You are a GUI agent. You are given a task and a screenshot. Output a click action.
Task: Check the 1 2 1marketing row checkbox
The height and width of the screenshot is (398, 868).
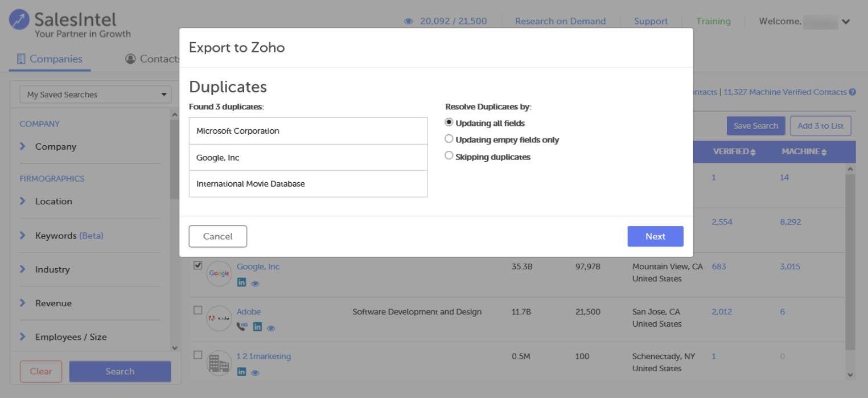click(198, 355)
